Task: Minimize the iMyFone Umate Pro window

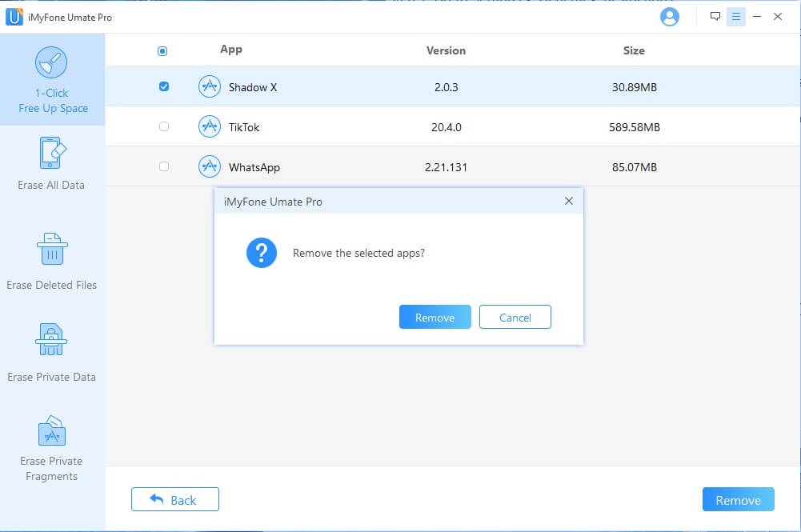Action: (x=757, y=17)
